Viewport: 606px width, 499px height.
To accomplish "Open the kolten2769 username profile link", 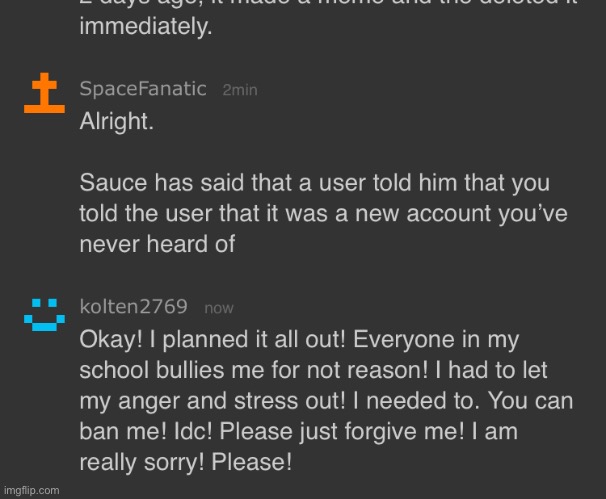I will [135, 307].
